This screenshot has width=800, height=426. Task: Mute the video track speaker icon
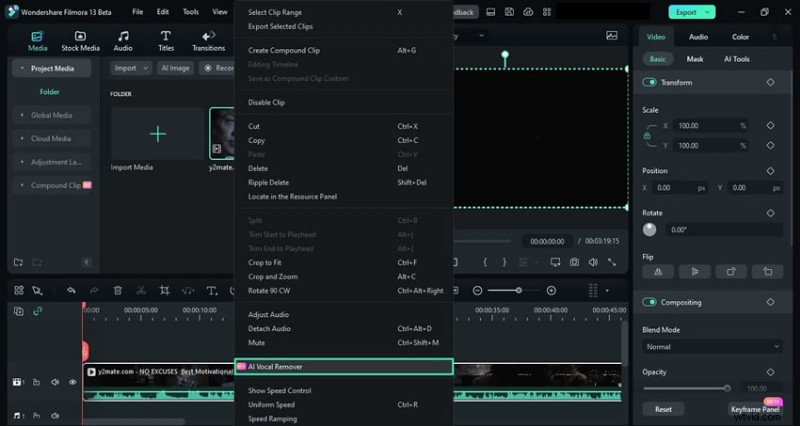(55, 382)
